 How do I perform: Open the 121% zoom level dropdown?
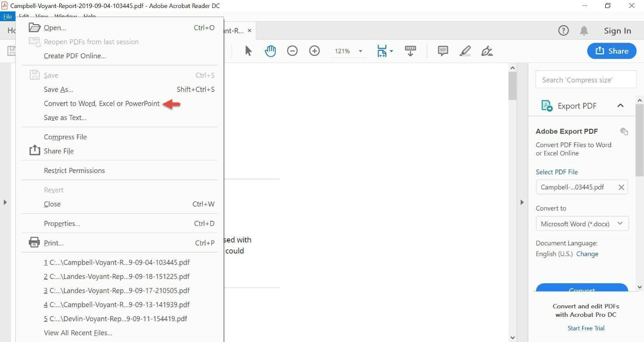click(x=348, y=51)
